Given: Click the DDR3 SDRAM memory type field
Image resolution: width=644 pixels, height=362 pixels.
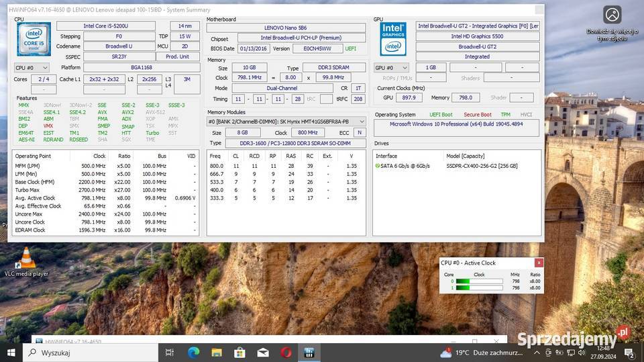Looking at the screenshot, I should pyautogui.click(x=333, y=67).
